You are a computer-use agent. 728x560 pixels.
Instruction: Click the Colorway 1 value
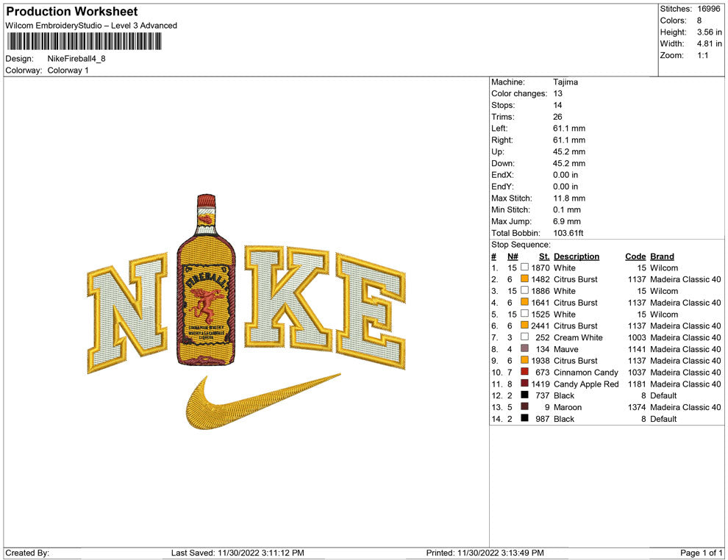tap(68, 71)
